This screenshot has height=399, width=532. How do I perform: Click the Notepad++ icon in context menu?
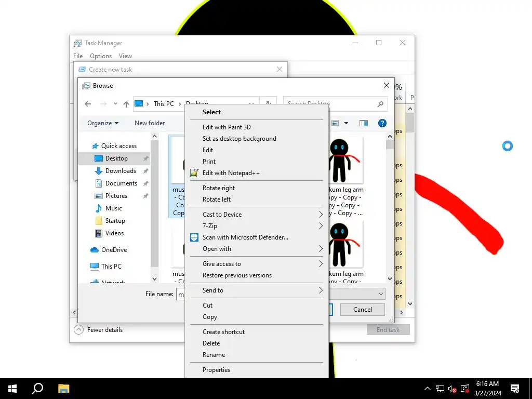click(194, 173)
